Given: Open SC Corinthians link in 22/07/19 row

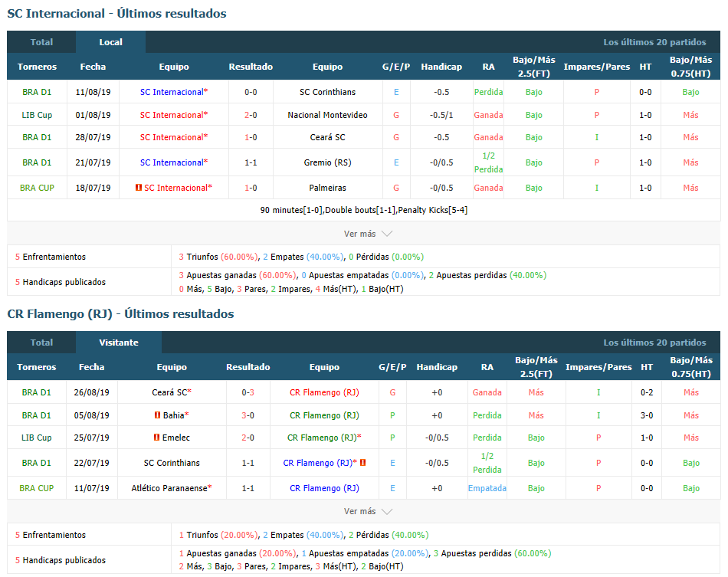Looking at the screenshot, I should pyautogui.click(x=172, y=463).
